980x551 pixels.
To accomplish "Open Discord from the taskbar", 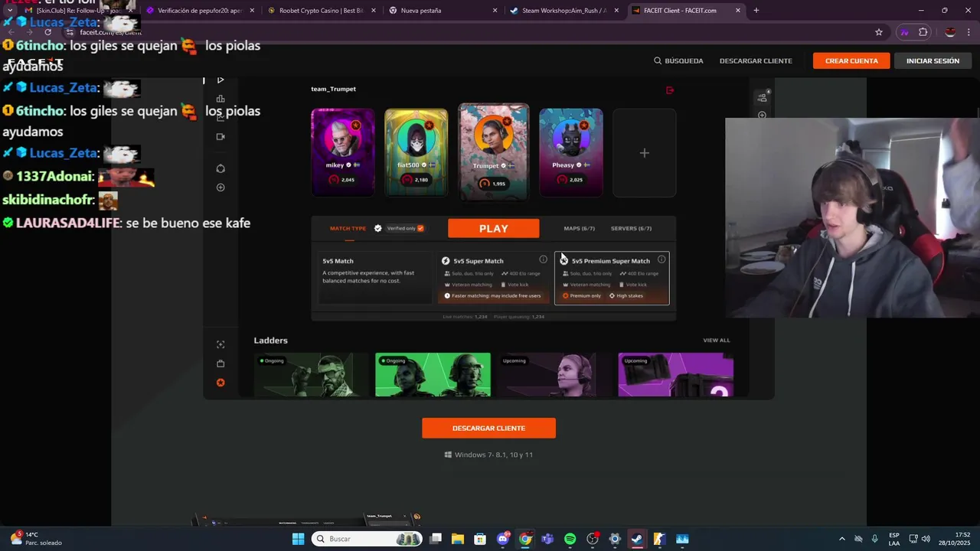I will tap(503, 539).
